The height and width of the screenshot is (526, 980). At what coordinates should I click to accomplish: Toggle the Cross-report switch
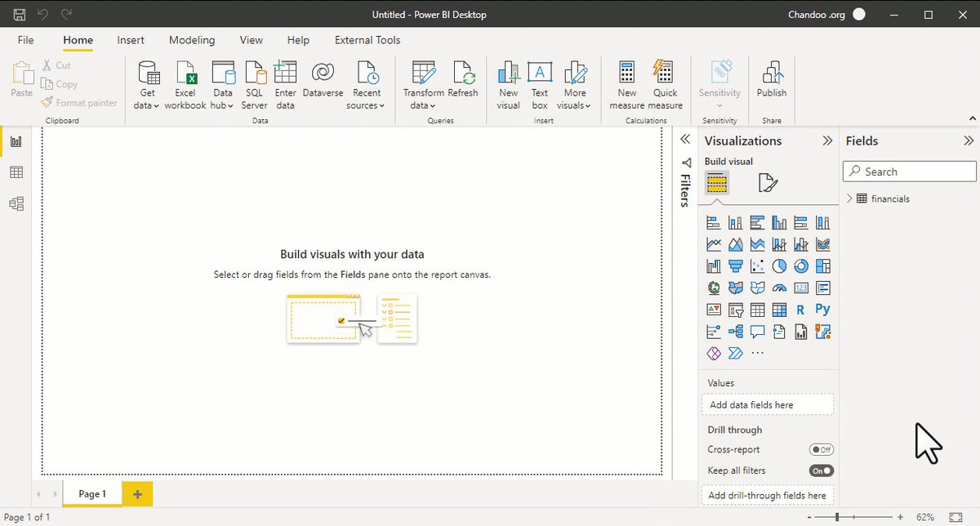point(822,449)
